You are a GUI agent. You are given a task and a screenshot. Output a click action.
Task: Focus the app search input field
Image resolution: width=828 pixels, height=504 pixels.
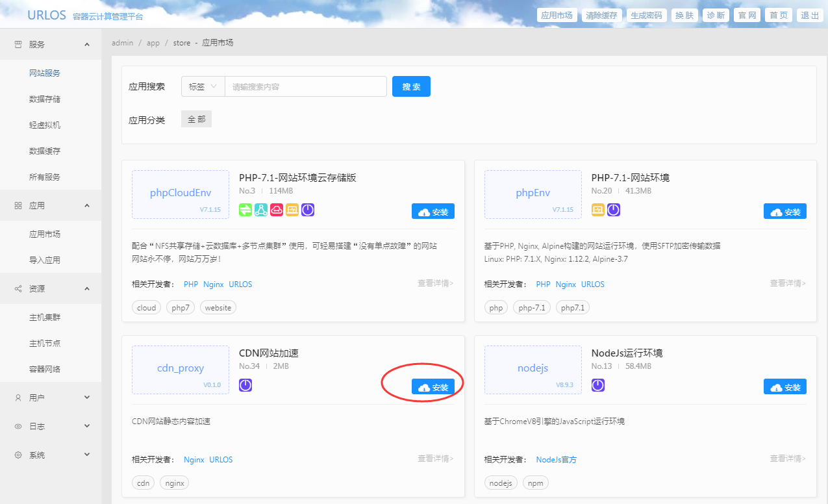[x=305, y=86]
